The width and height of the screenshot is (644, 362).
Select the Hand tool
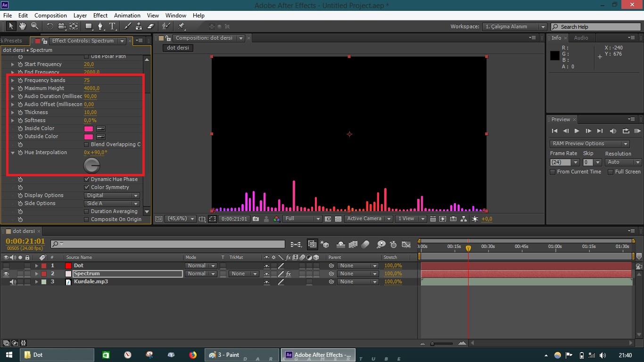pyautogui.click(x=23, y=26)
